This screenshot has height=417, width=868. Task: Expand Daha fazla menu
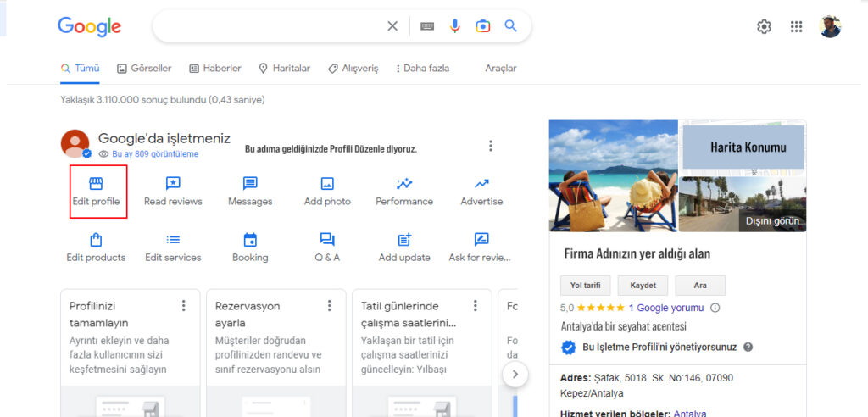click(423, 68)
